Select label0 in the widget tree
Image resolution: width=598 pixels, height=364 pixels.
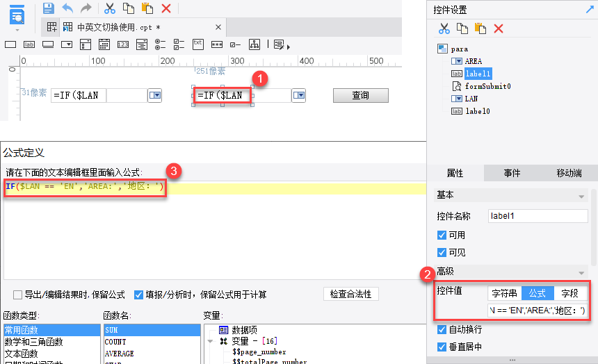tap(478, 111)
